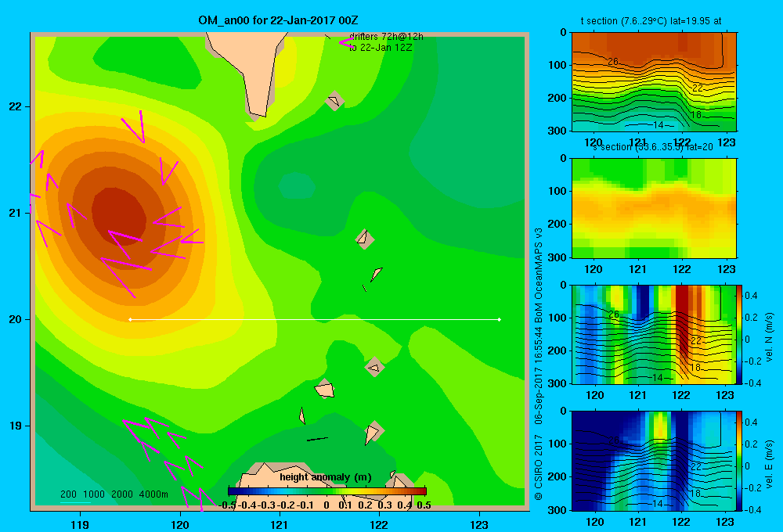783x532 pixels.
Task: Click the 22 contour label in vel. N panel
Action: click(x=696, y=341)
